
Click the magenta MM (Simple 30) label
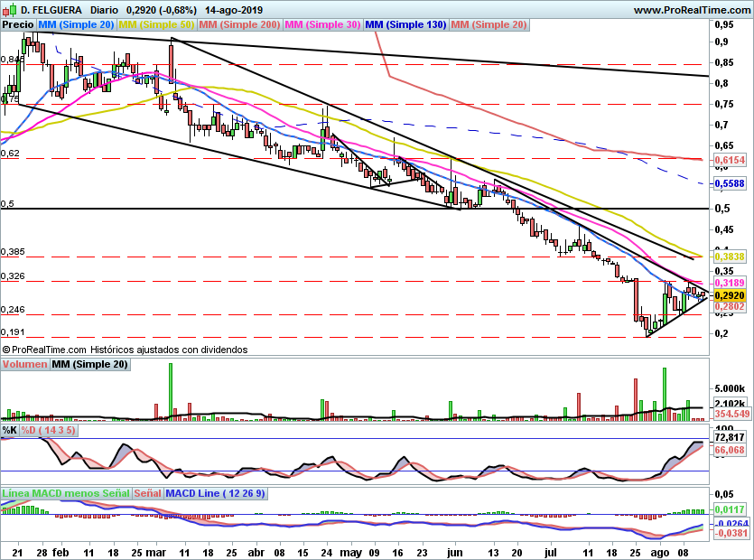tap(321, 25)
